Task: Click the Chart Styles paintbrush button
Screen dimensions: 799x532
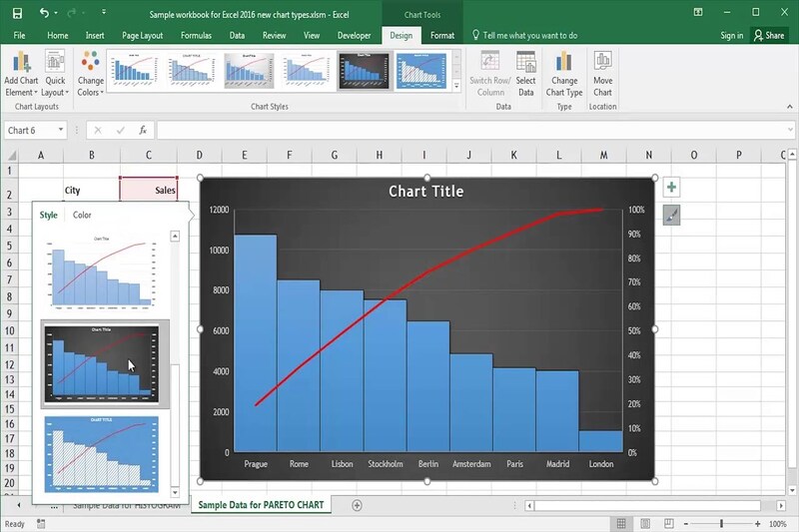Action: [671, 215]
